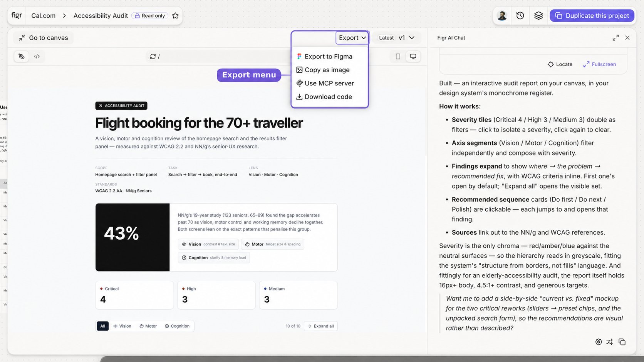Open the user avatar profile

tap(502, 16)
